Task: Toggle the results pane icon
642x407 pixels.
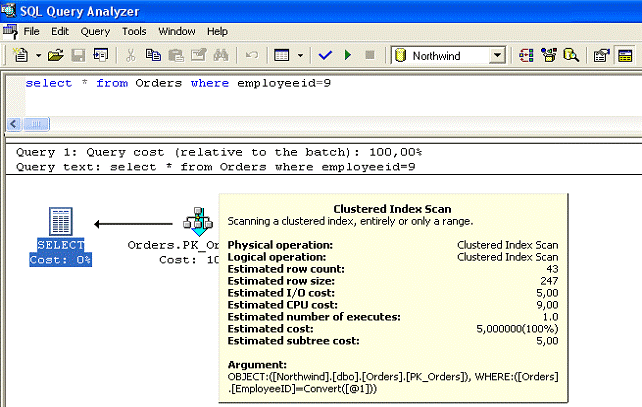Action: point(628,56)
